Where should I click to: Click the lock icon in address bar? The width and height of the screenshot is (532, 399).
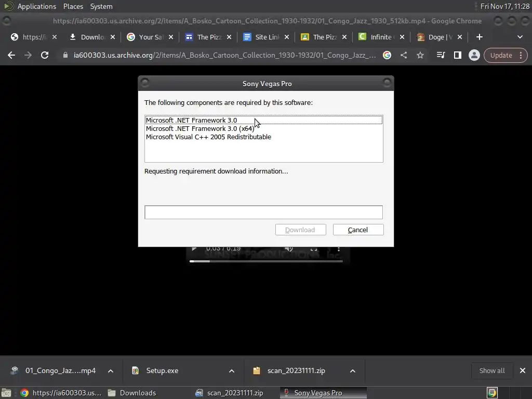click(65, 55)
